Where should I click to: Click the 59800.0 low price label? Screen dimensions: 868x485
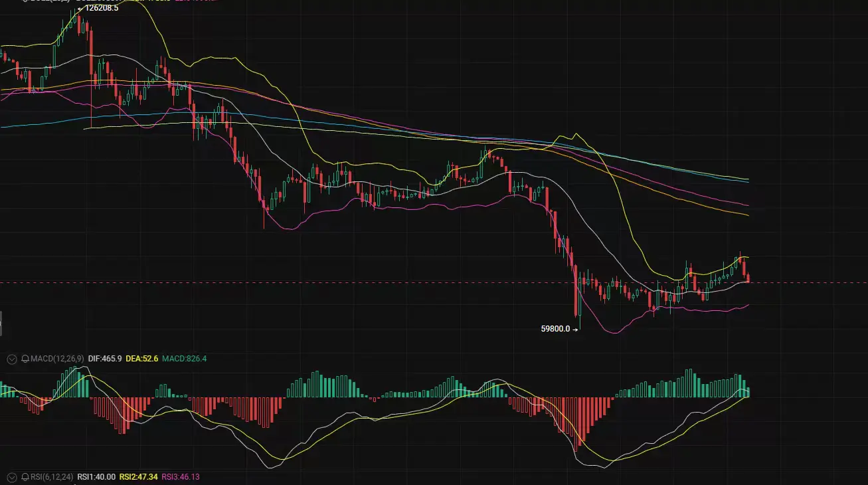click(556, 328)
